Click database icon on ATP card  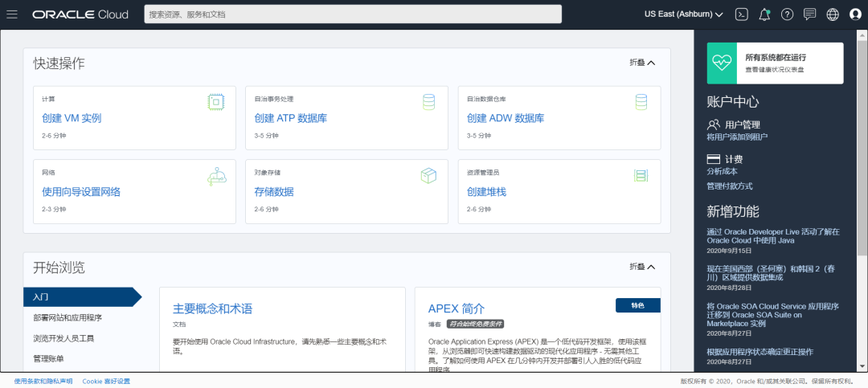coord(428,102)
